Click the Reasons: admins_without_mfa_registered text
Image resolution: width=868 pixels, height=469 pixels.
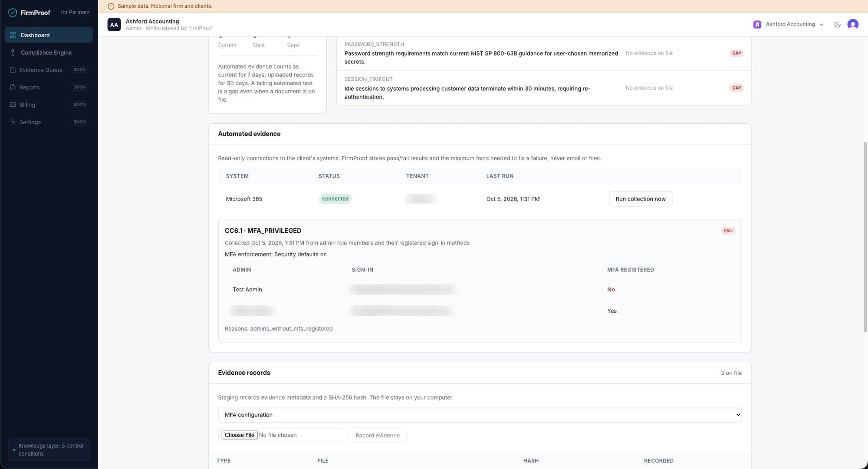click(279, 329)
